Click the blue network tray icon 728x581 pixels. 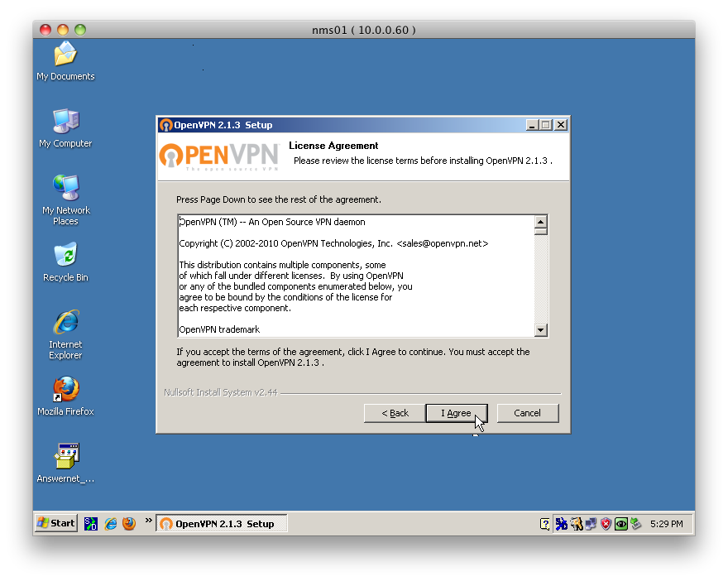pyautogui.click(x=562, y=525)
